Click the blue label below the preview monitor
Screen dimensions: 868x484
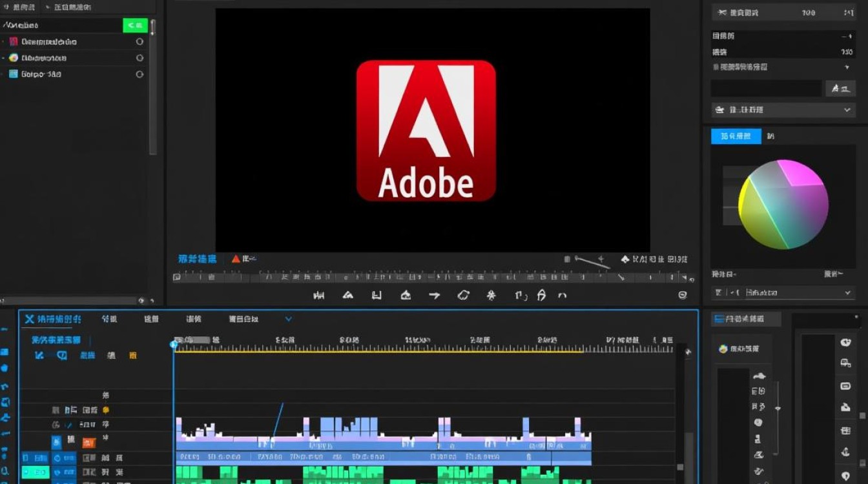[197, 259]
